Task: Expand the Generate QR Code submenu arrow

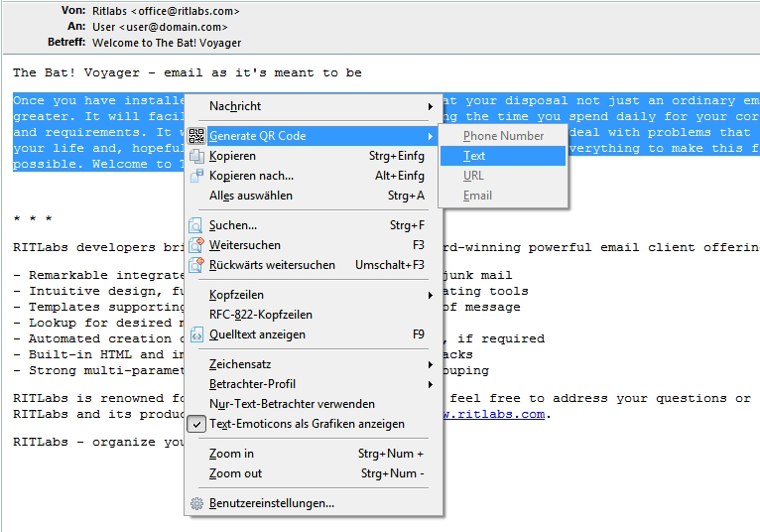Action: tap(430, 136)
